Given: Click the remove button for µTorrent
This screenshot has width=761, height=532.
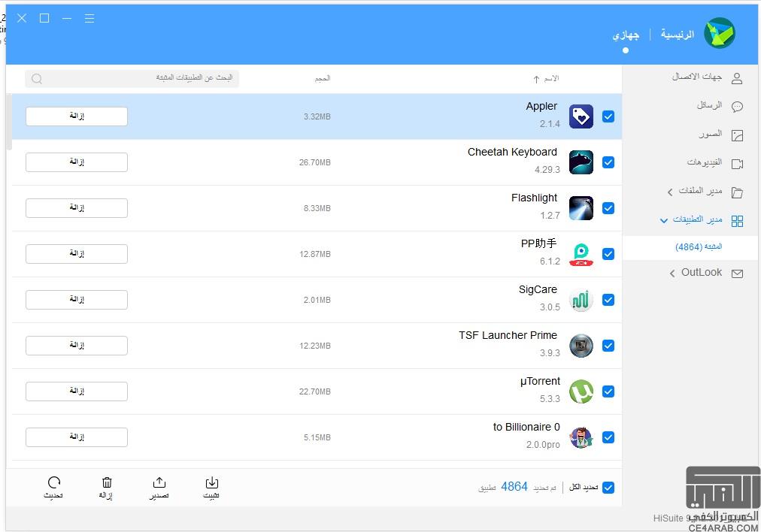Looking at the screenshot, I should coord(77,391).
